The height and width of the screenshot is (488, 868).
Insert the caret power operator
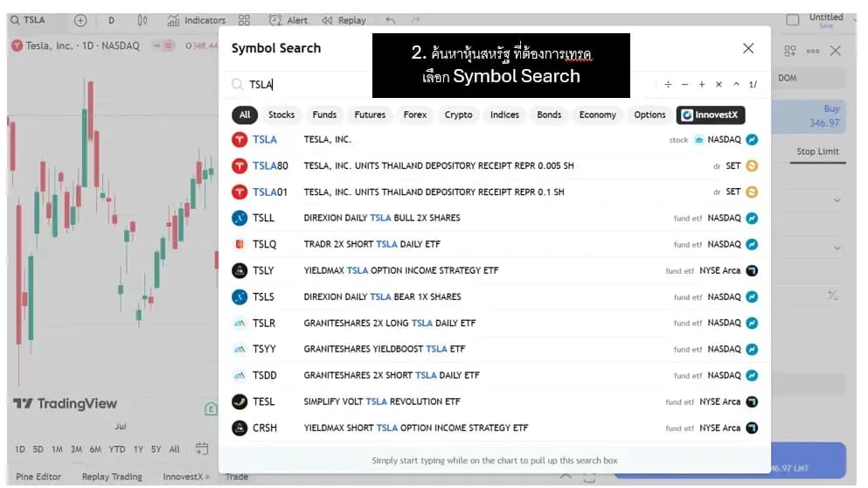pos(736,84)
